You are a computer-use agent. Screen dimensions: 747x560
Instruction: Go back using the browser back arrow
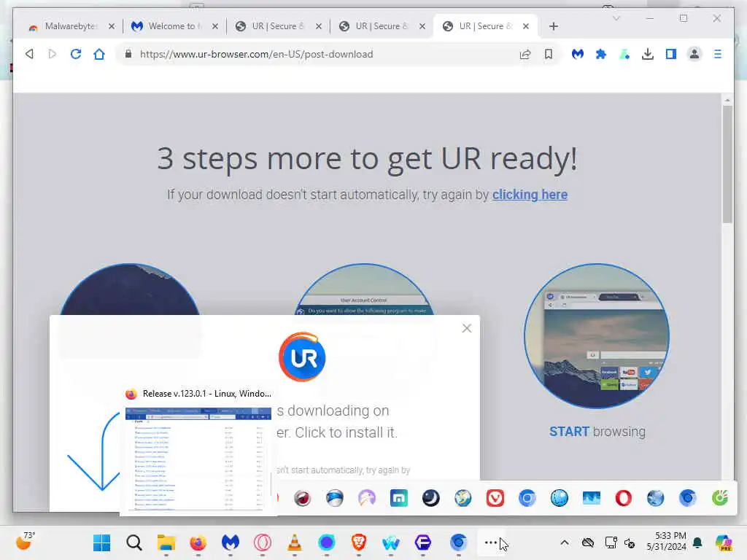[x=29, y=54]
